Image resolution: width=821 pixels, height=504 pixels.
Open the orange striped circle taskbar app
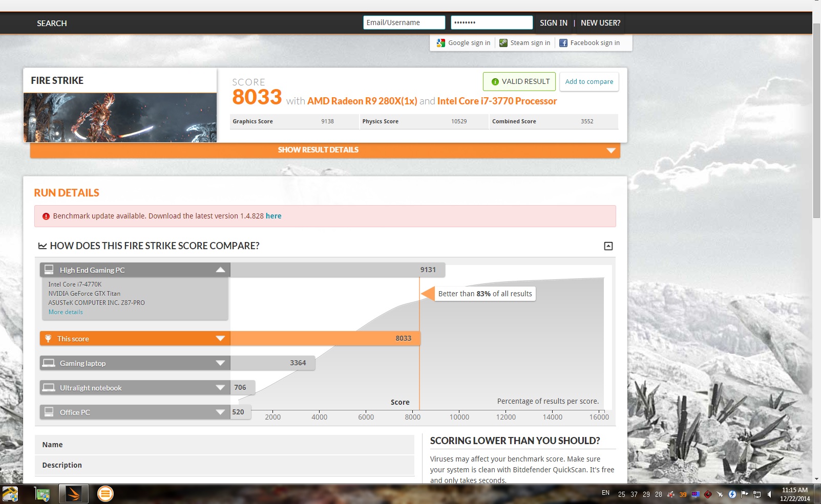[105, 494]
